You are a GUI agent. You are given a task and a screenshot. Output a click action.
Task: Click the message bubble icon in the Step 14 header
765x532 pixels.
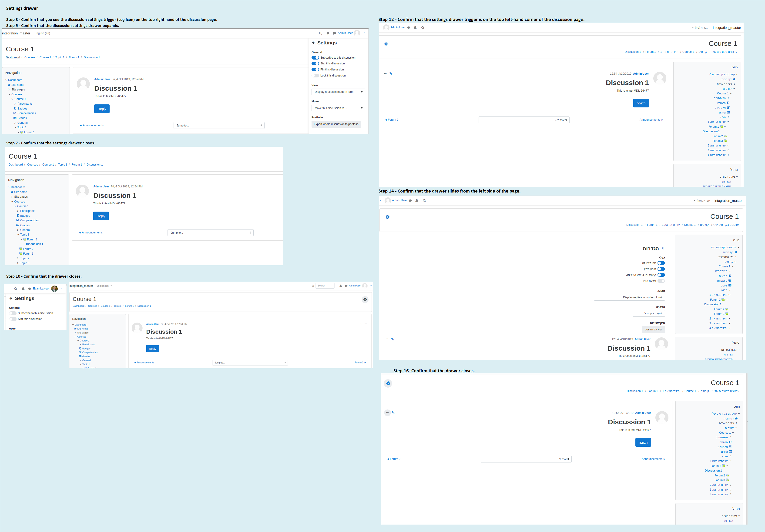click(410, 201)
